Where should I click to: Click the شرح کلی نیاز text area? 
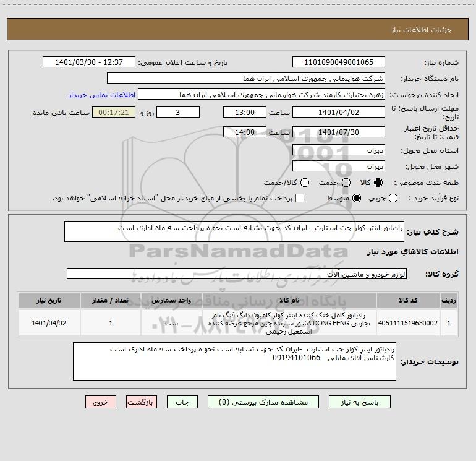234,231
